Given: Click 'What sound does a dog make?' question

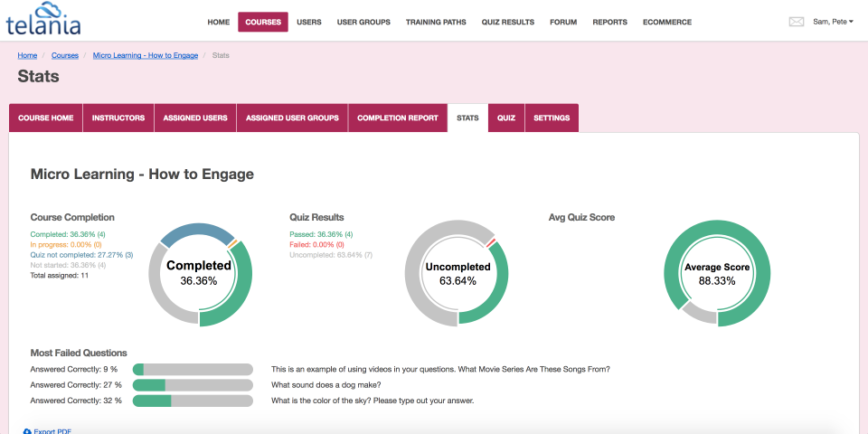Looking at the screenshot, I should [326, 385].
